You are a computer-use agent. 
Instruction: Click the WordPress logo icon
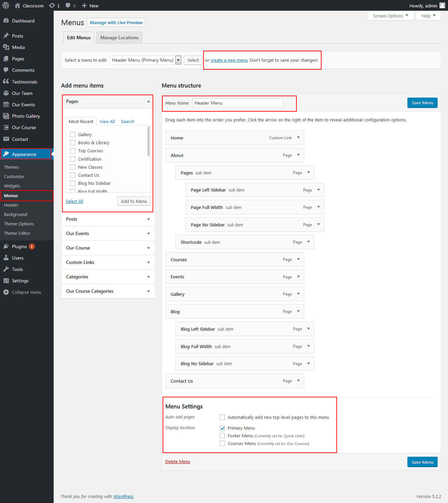(x=6, y=5)
